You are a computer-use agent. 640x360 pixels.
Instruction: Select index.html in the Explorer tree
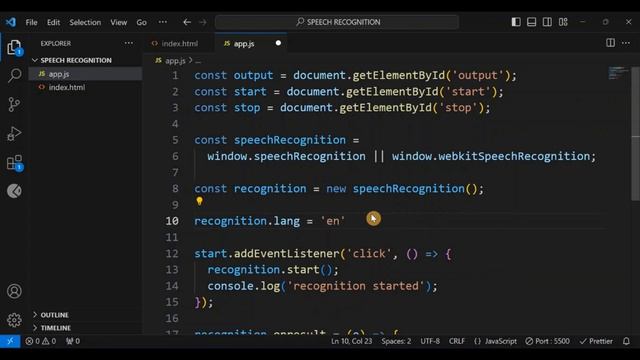(86, 87)
